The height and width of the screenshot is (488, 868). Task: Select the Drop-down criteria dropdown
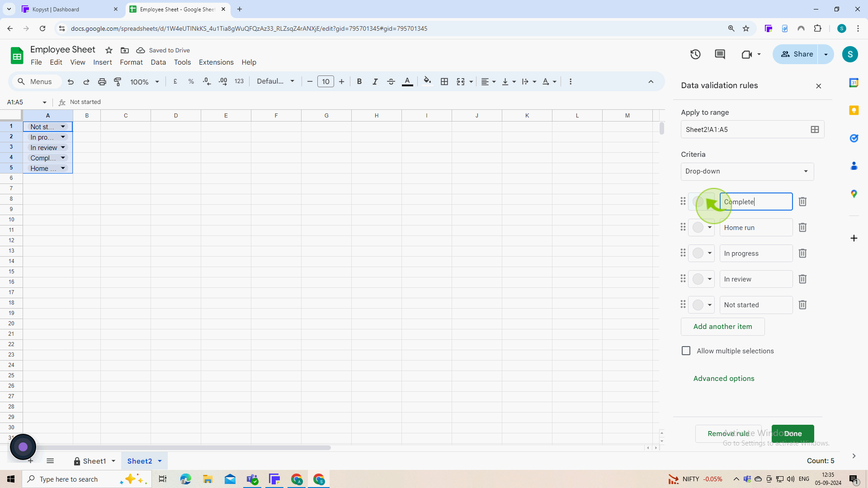click(x=747, y=171)
